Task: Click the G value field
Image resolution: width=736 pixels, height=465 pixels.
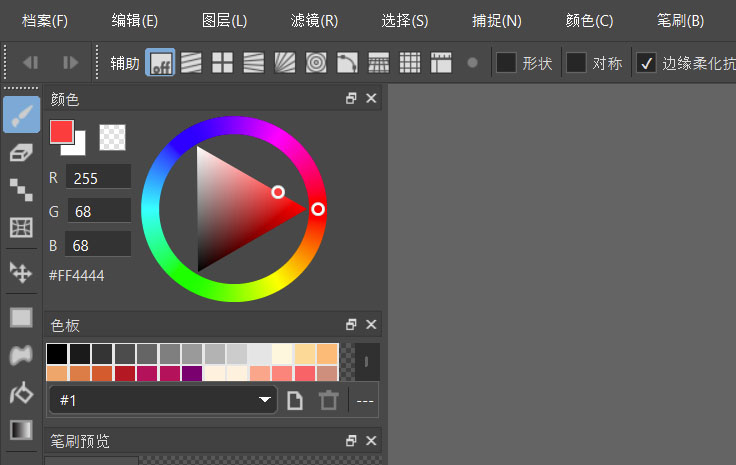Action: [99, 211]
